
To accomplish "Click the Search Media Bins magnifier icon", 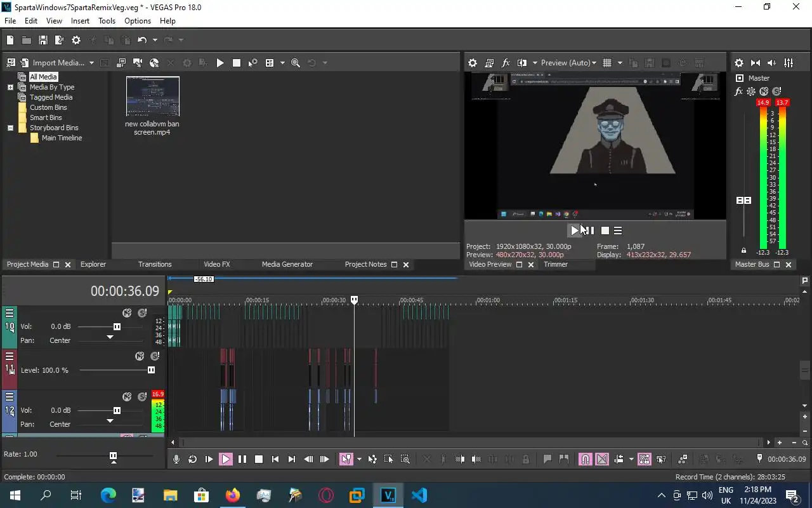I will tap(296, 63).
